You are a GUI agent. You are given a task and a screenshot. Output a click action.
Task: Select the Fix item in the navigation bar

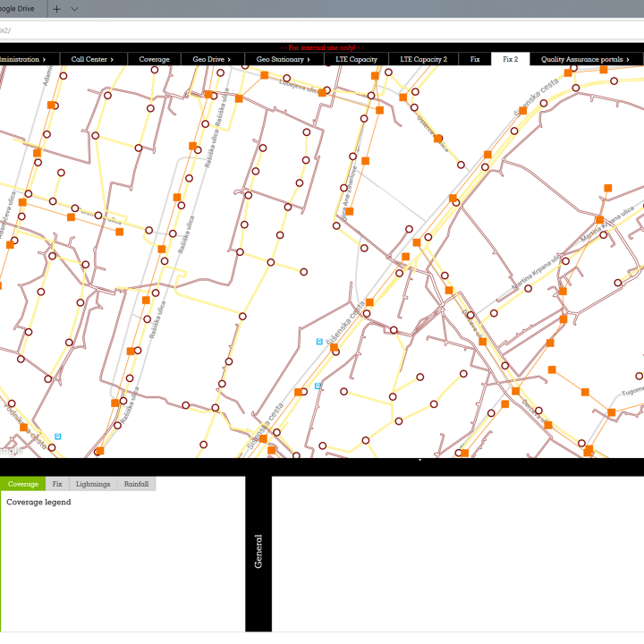coord(475,59)
